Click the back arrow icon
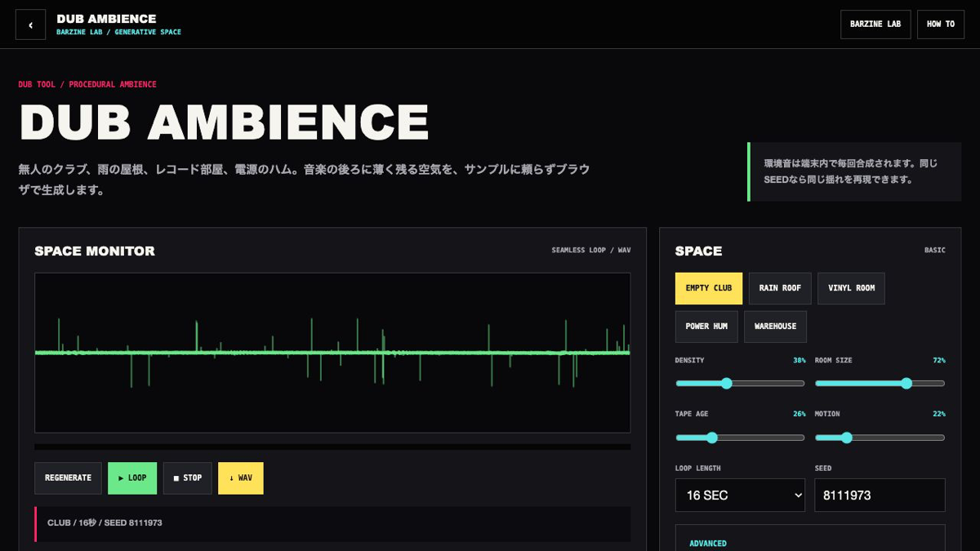This screenshot has width=980, height=551. pyautogui.click(x=31, y=24)
